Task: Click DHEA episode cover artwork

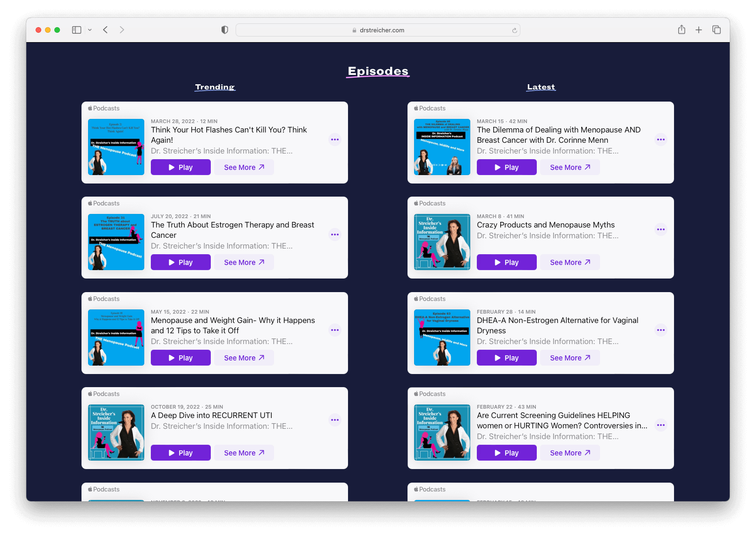Action: (442, 338)
